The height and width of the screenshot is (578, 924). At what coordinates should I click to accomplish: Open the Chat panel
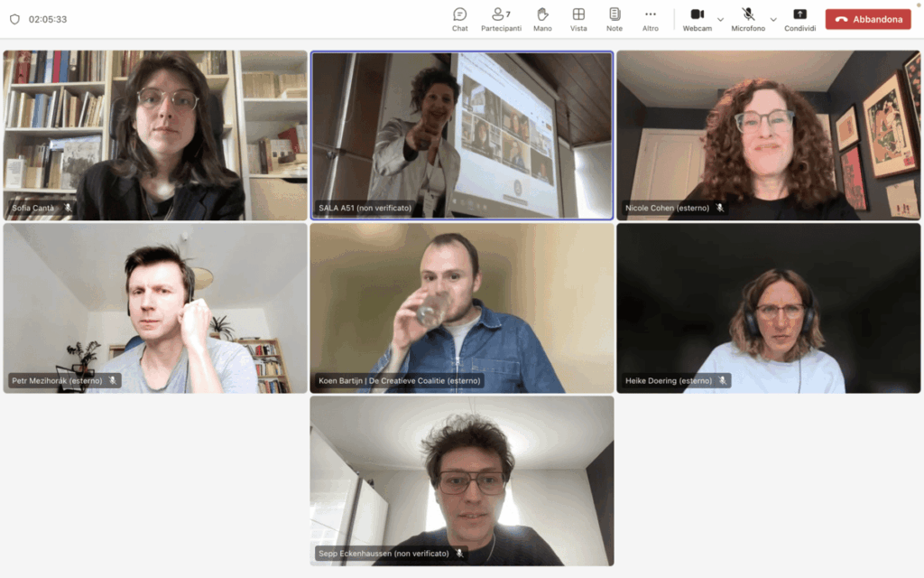pyautogui.click(x=459, y=20)
